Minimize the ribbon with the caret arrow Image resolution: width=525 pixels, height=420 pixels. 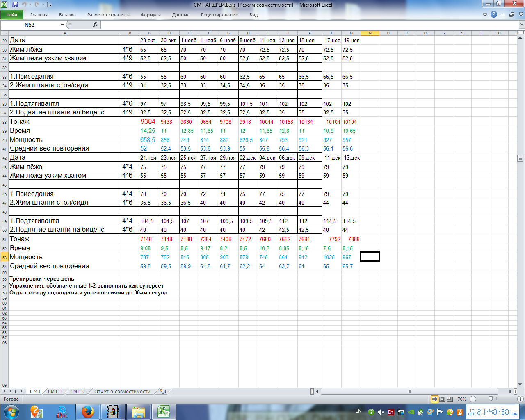click(485, 15)
